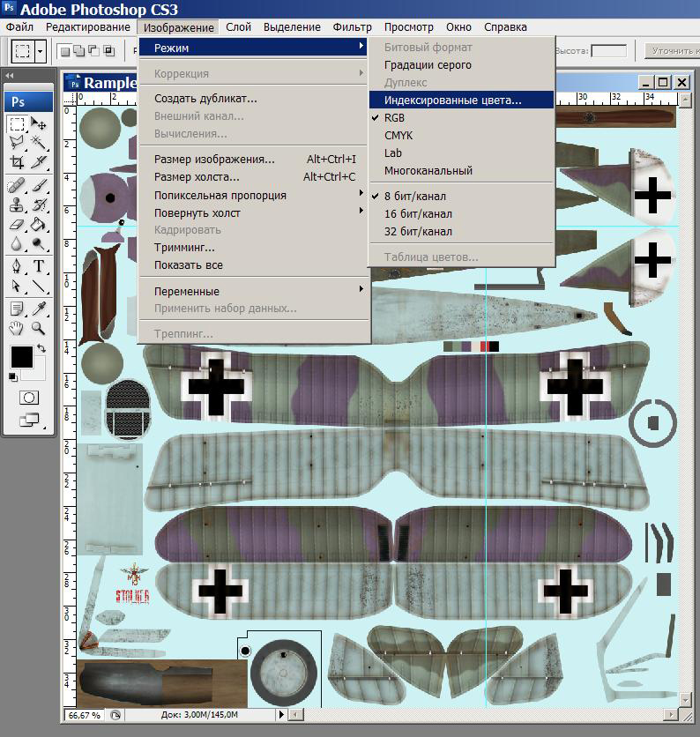
Task: Click the Уточнить край button
Action: click(673, 50)
